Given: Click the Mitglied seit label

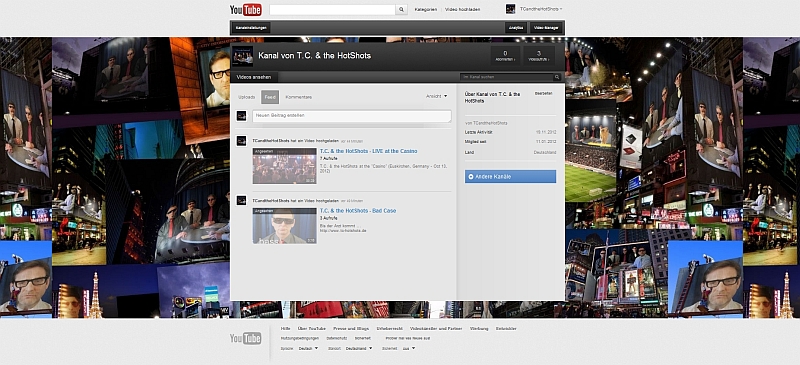Looking at the screenshot, I should (475, 141).
